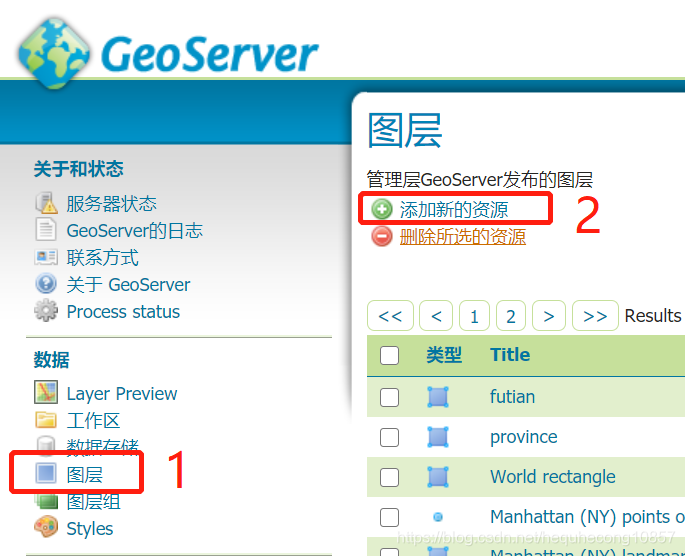Open GeoServer的日志 logs page
The width and height of the screenshot is (685, 556).
point(135,231)
